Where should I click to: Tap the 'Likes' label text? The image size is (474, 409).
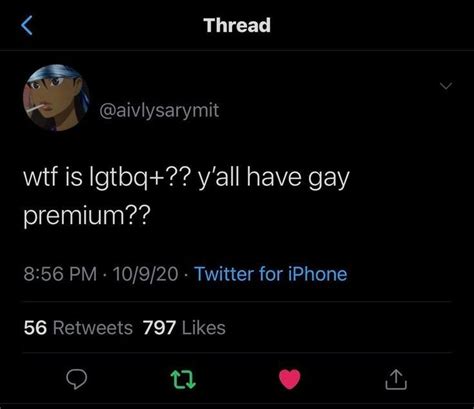point(204,328)
